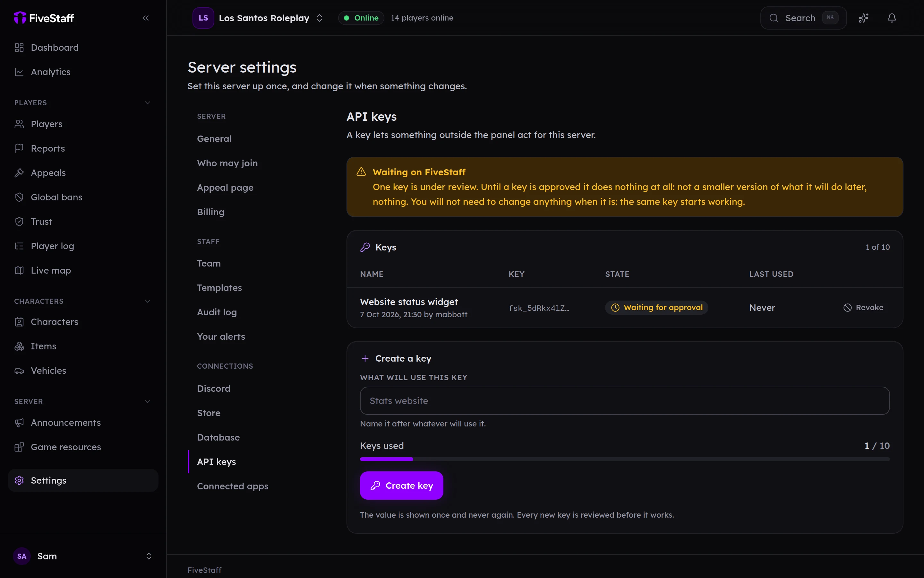924x578 pixels.
Task: Click the notifications bell icon
Action: pos(892,18)
